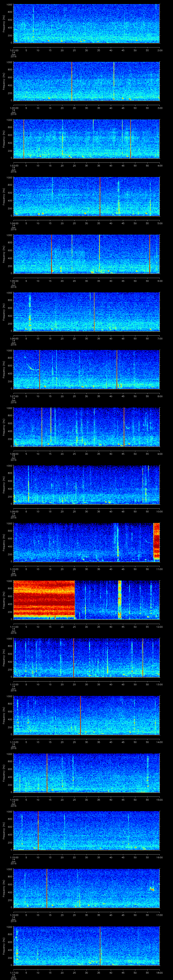Viewport: 173px width, 980px height.
Task: Click the red line near 10 s in the 1:15:00 panel
Action: click(x=38, y=831)
